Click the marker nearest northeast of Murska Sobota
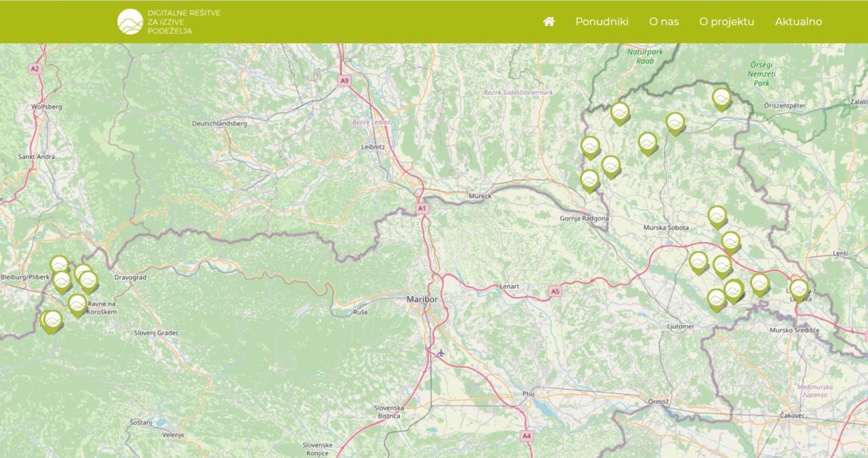 (717, 216)
